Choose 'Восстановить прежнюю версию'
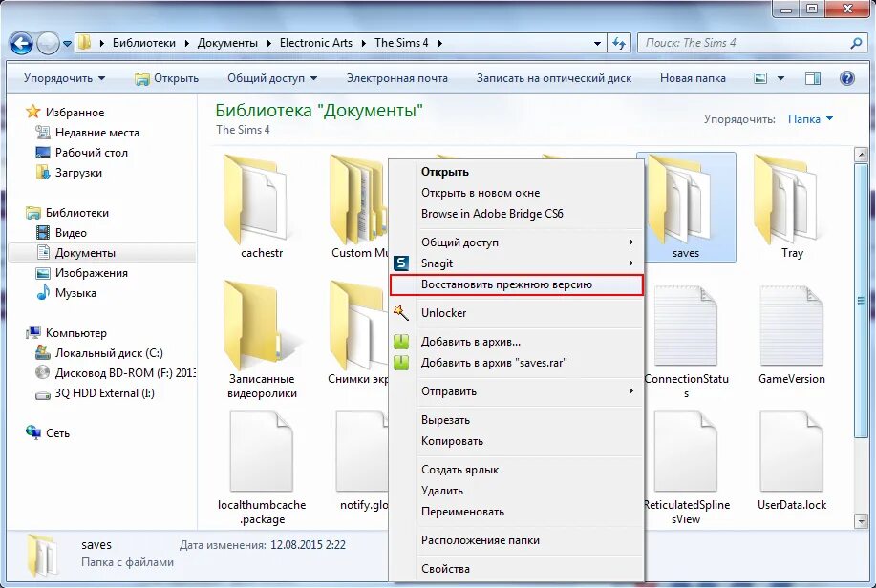This screenshot has width=876, height=588. [x=517, y=284]
